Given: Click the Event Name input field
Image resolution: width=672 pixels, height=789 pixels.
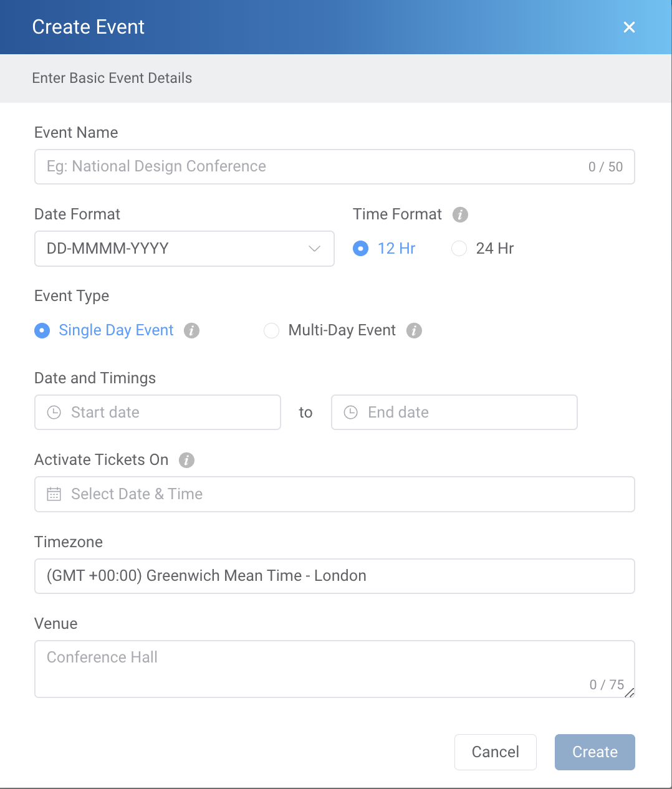Looking at the screenshot, I should [335, 166].
